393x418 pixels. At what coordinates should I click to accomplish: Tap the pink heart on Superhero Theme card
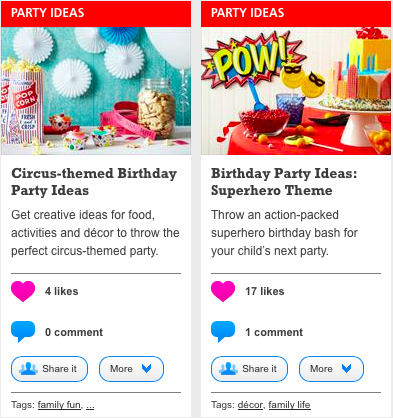tap(223, 291)
